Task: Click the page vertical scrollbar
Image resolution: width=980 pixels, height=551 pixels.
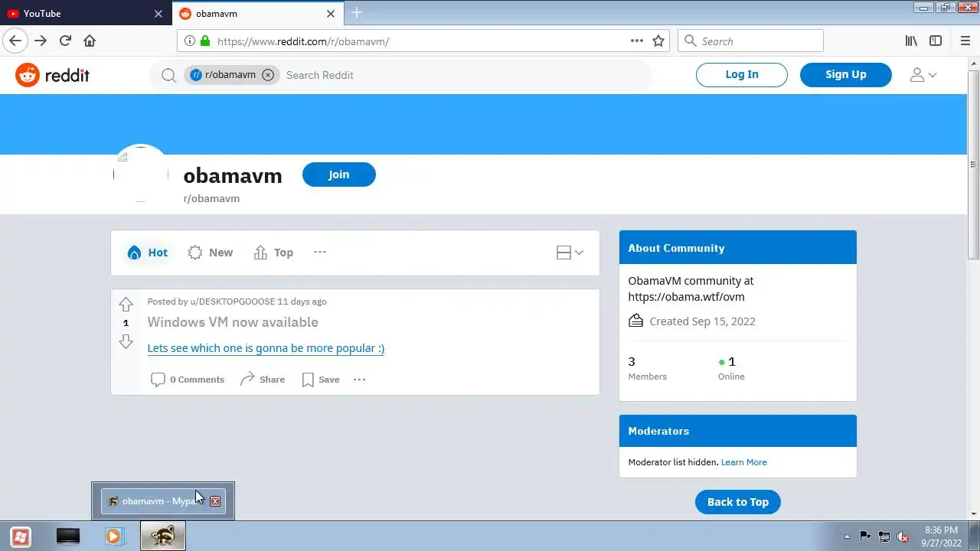Action: coord(973,165)
